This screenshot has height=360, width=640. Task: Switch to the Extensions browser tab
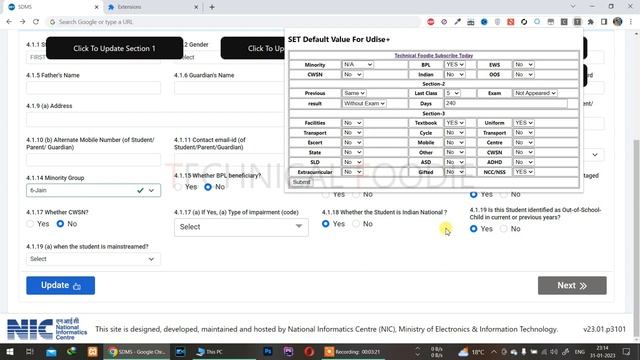[153, 7]
